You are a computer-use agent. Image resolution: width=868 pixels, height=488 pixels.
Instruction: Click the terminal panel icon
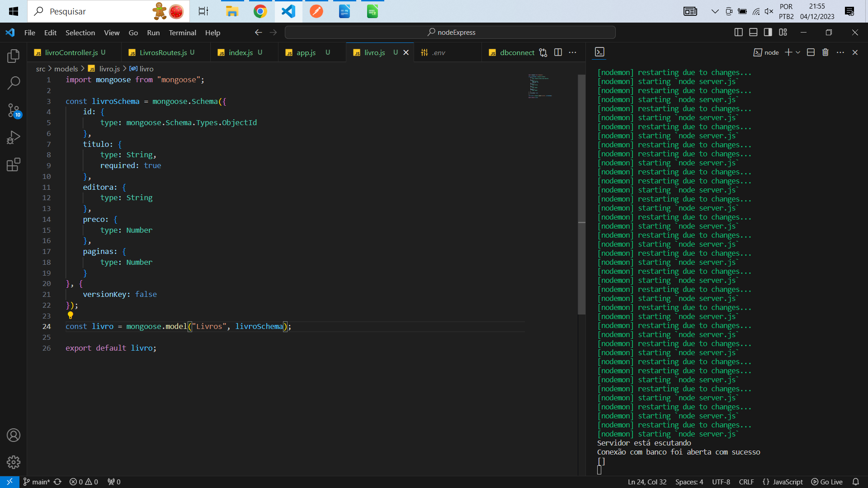pos(599,52)
